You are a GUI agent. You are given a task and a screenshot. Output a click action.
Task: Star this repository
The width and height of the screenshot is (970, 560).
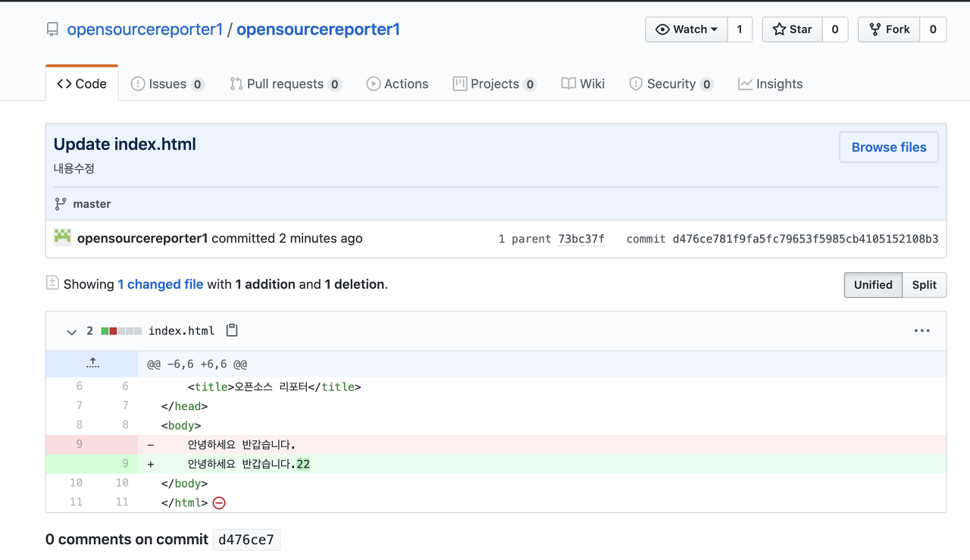792,30
